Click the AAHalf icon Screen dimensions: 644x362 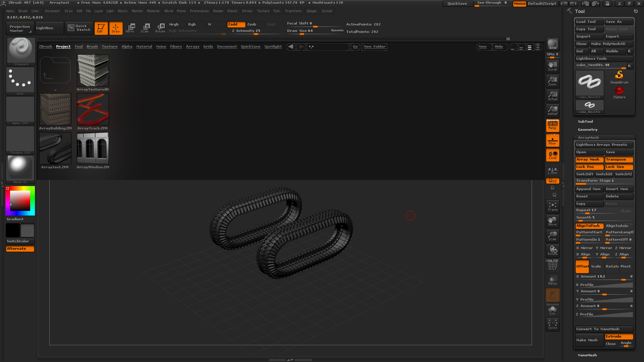552,110
